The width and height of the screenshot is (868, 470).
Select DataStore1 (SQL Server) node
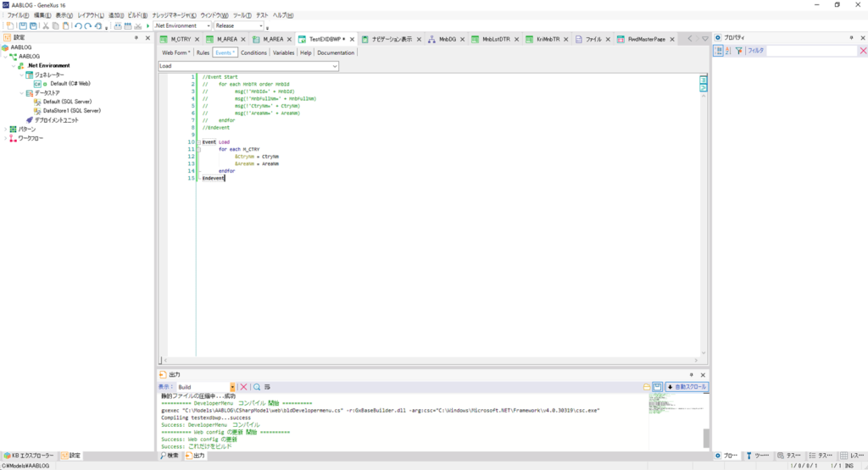point(71,111)
